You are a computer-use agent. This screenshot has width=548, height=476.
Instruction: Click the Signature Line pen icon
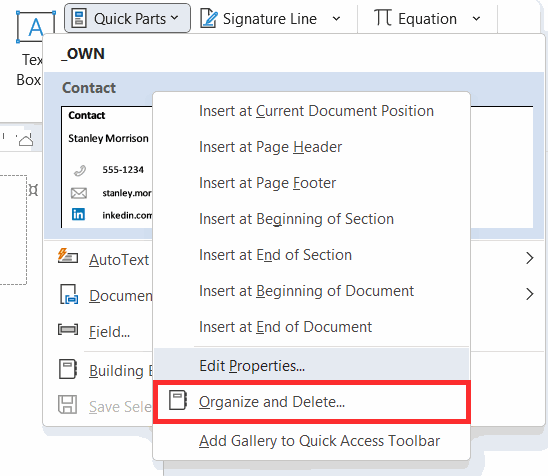point(209,18)
